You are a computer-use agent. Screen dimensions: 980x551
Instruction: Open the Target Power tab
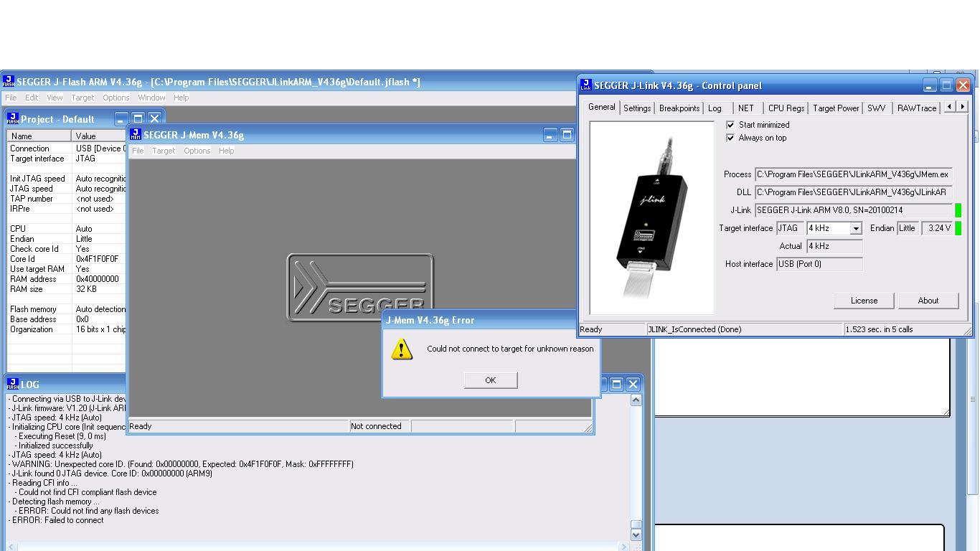[x=836, y=108]
